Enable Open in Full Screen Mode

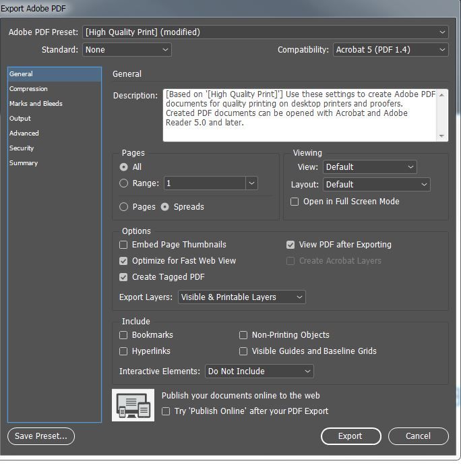(x=295, y=202)
